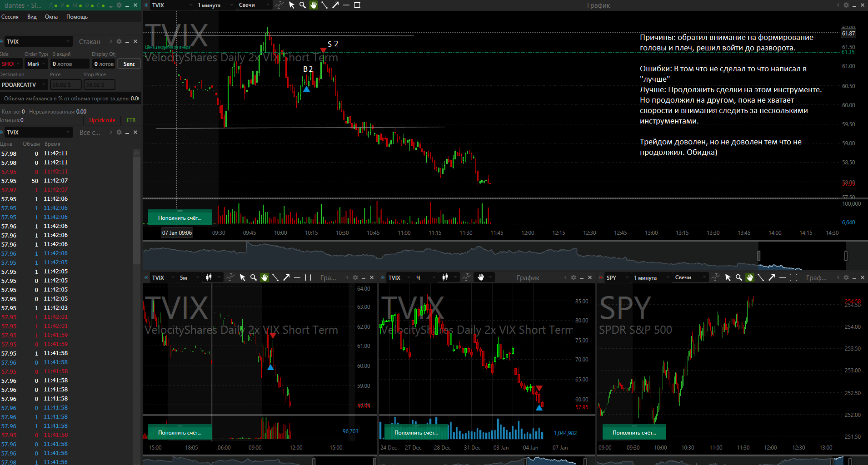Open candle style dropdown in the 5m TVIX chart
This screenshot has width=868, height=465.
(x=213, y=277)
